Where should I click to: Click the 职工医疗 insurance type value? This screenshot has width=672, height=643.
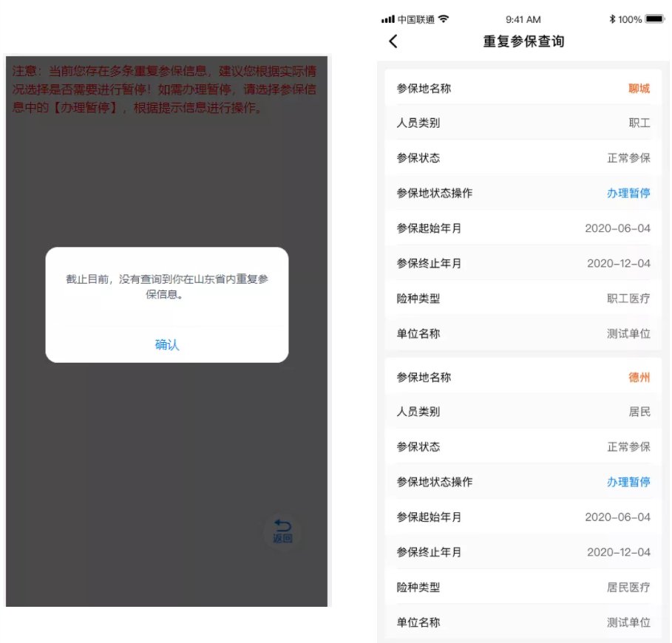click(628, 298)
